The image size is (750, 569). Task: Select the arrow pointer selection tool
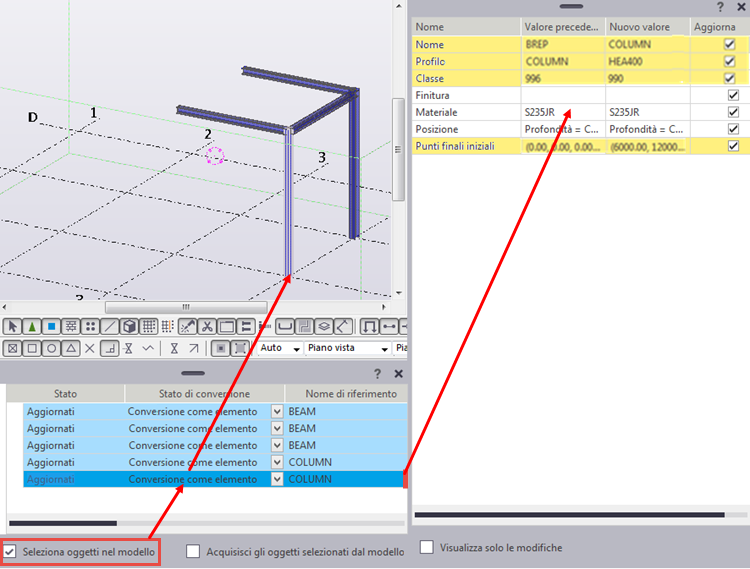coord(12,327)
